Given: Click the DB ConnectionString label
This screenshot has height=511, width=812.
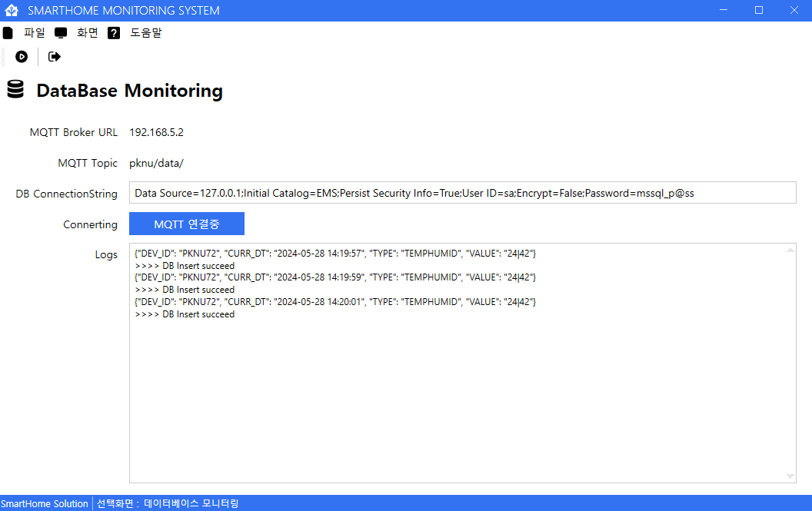Looking at the screenshot, I should (66, 194).
